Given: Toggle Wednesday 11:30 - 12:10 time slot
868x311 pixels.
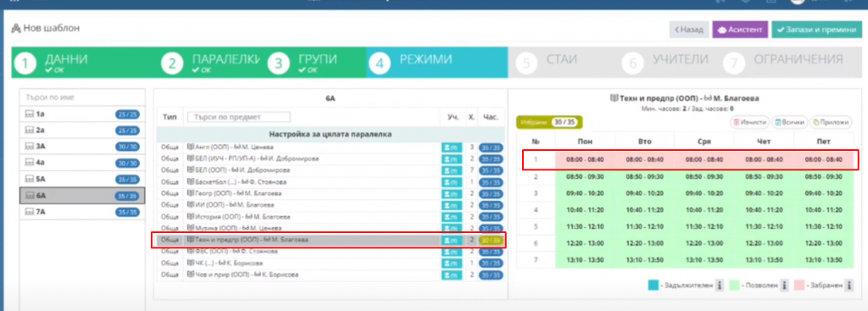Looking at the screenshot, I should point(704,227).
